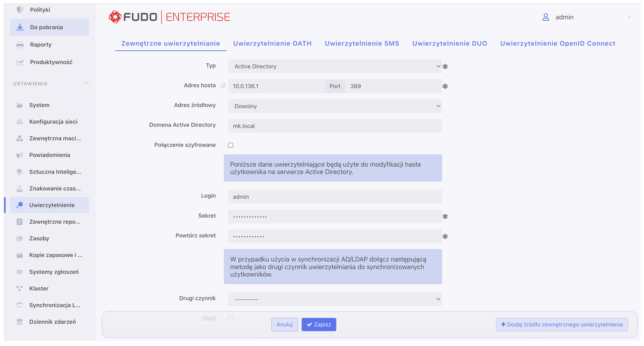Switch to Uwierzytelnienie OATH tab
This screenshot has height=346, width=644.
[272, 43]
